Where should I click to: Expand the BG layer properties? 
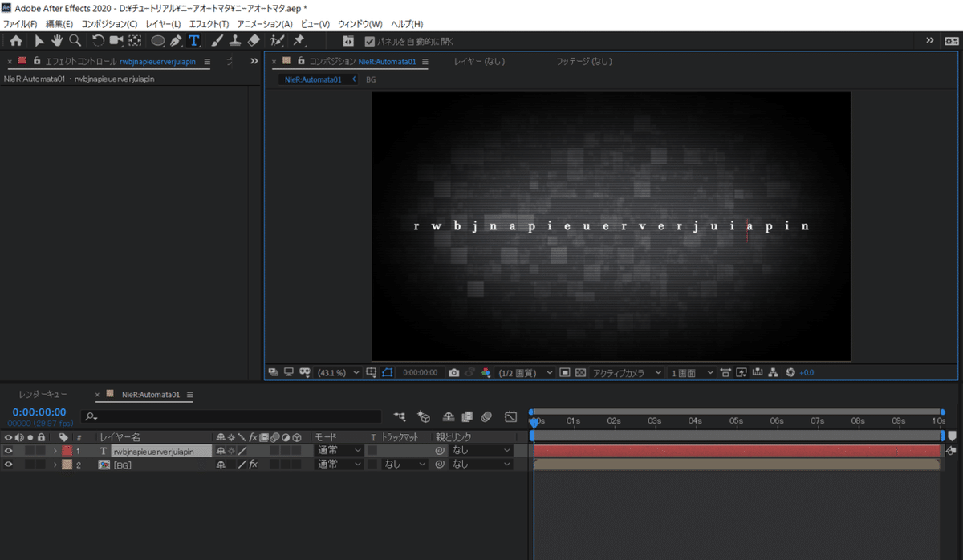tap(55, 465)
